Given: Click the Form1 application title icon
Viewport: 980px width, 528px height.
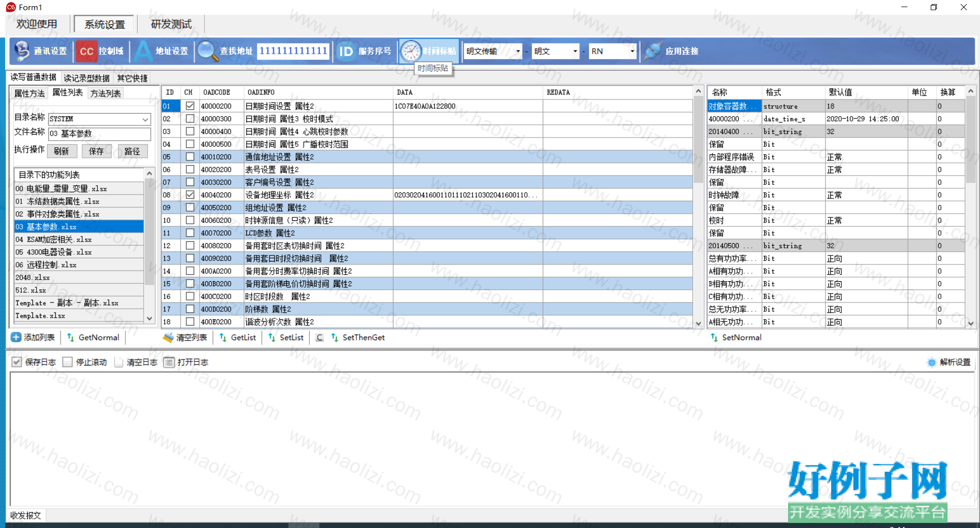Looking at the screenshot, I should click(11, 7).
